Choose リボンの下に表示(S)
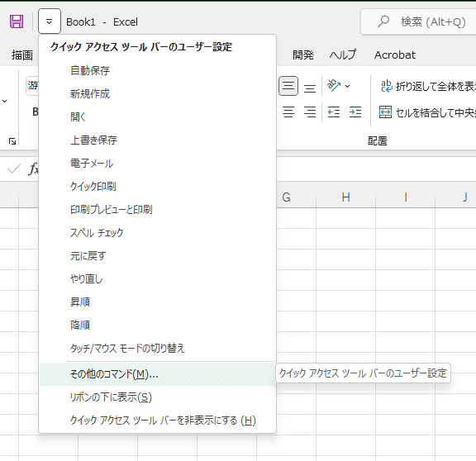 [x=158, y=397]
